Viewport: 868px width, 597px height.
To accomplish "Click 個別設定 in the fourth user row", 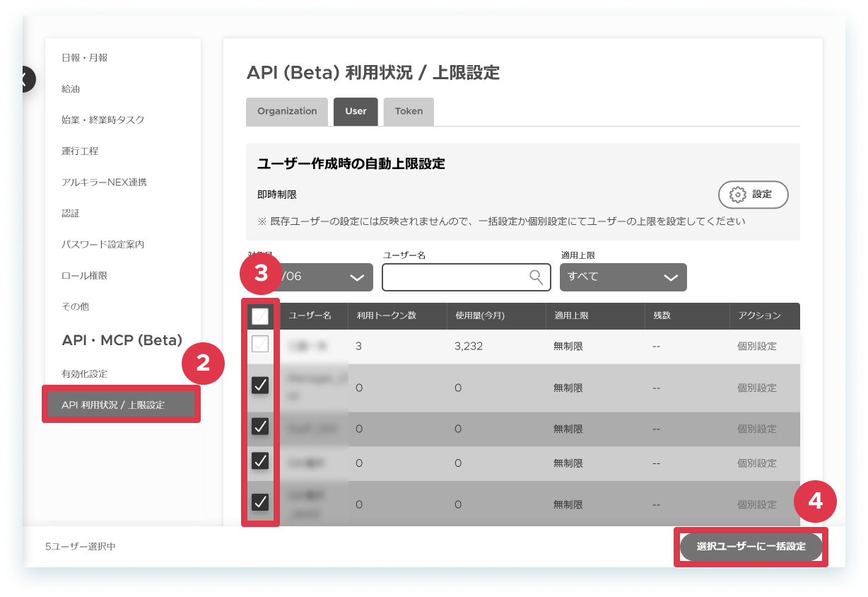I will click(x=757, y=463).
